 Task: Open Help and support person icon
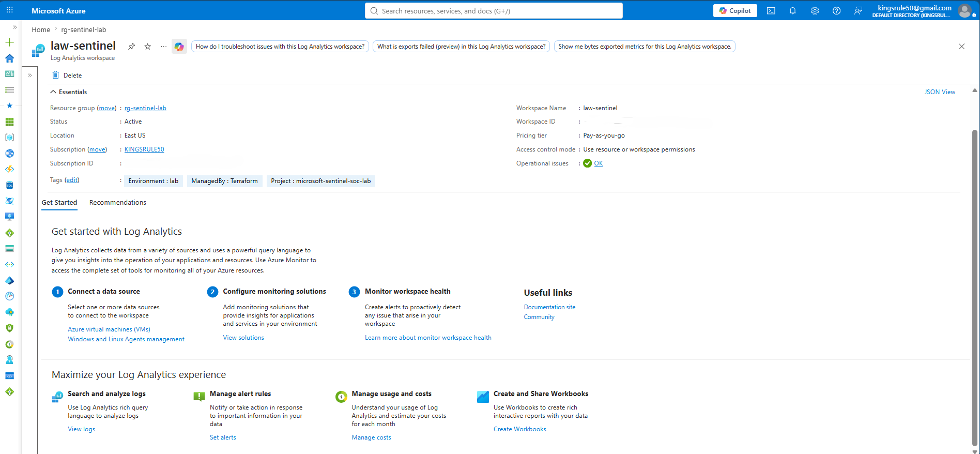9,360
